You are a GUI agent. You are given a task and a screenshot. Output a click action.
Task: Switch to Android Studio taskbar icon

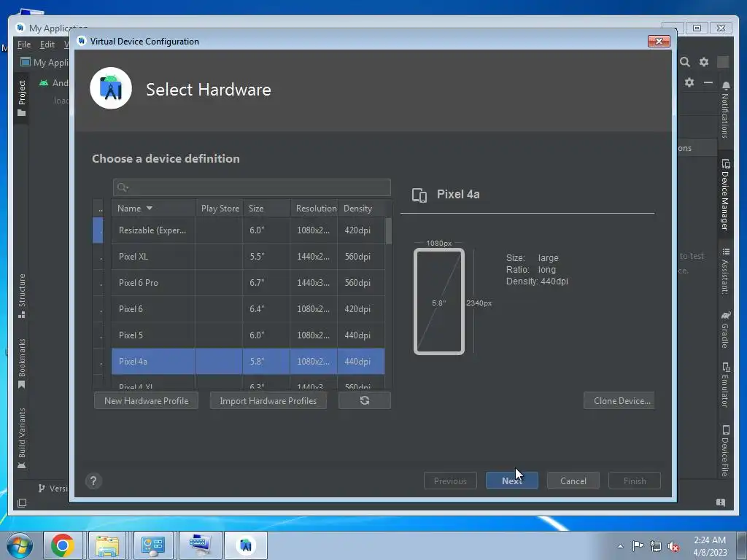(246, 545)
